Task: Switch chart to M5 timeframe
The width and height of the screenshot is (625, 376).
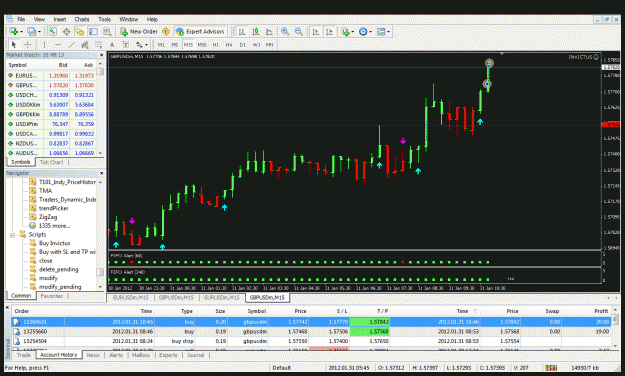Action: pyautogui.click(x=175, y=45)
